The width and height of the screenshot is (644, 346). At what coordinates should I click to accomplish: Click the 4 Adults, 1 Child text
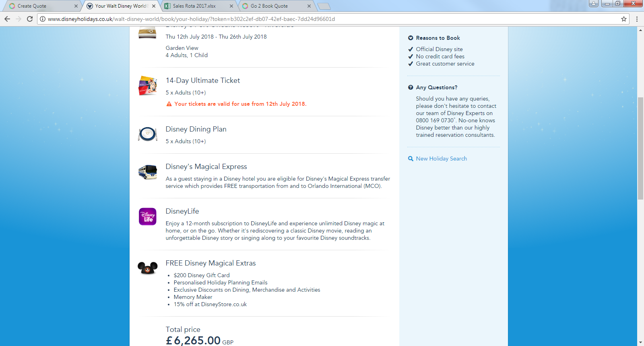click(x=187, y=55)
